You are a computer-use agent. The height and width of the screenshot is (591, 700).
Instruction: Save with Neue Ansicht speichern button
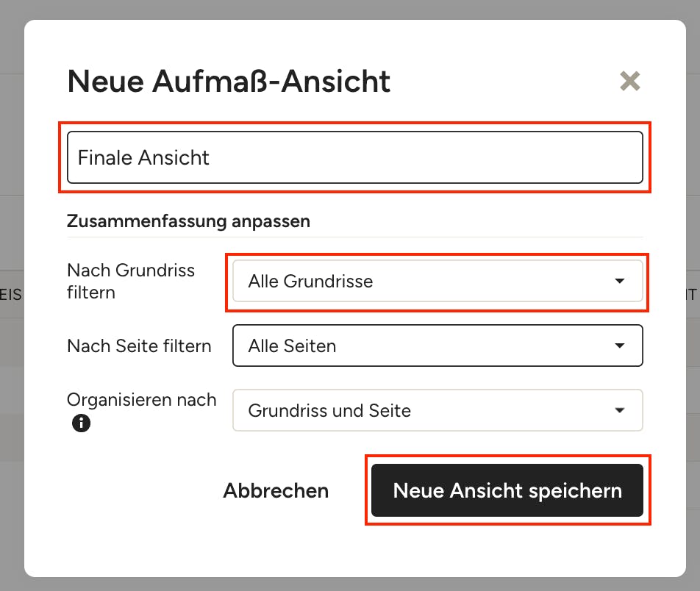[x=507, y=490]
